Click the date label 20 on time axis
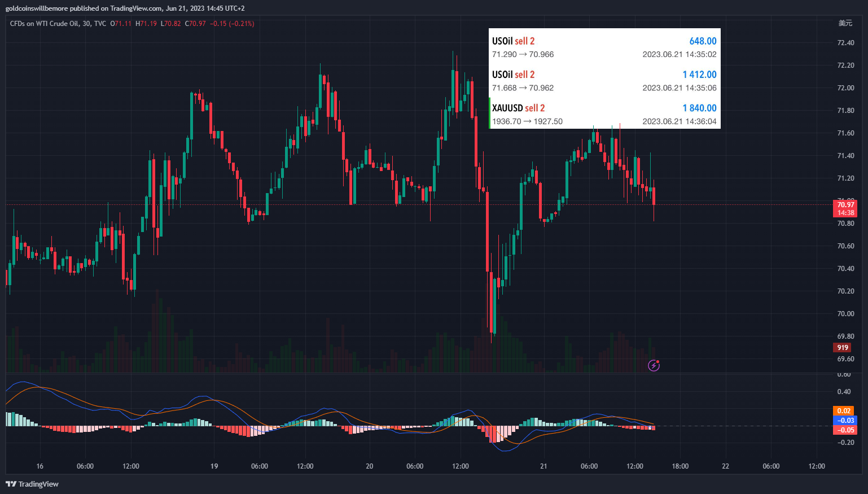868x494 pixels. [x=369, y=466]
